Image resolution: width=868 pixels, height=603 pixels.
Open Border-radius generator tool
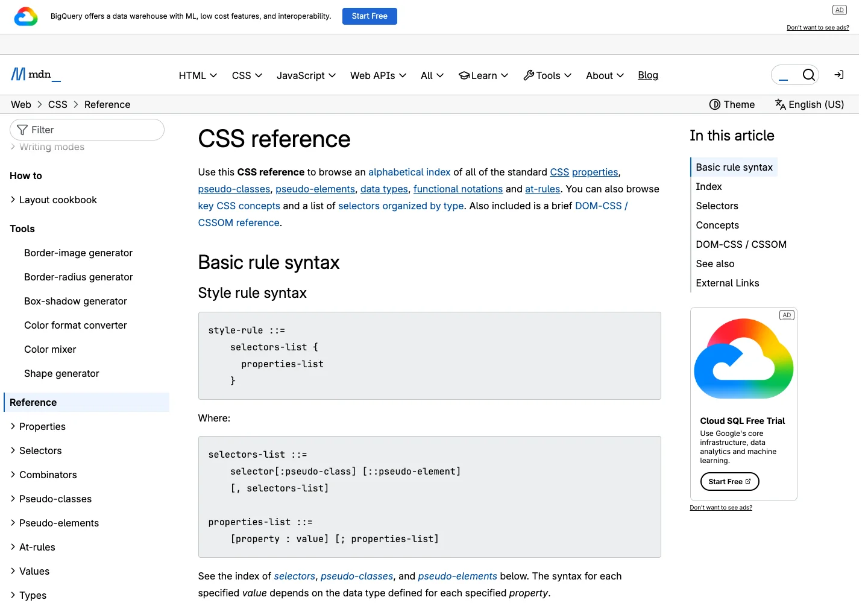click(78, 277)
